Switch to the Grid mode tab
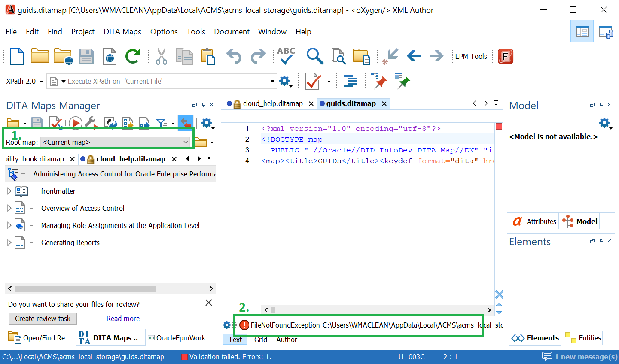 261,340
